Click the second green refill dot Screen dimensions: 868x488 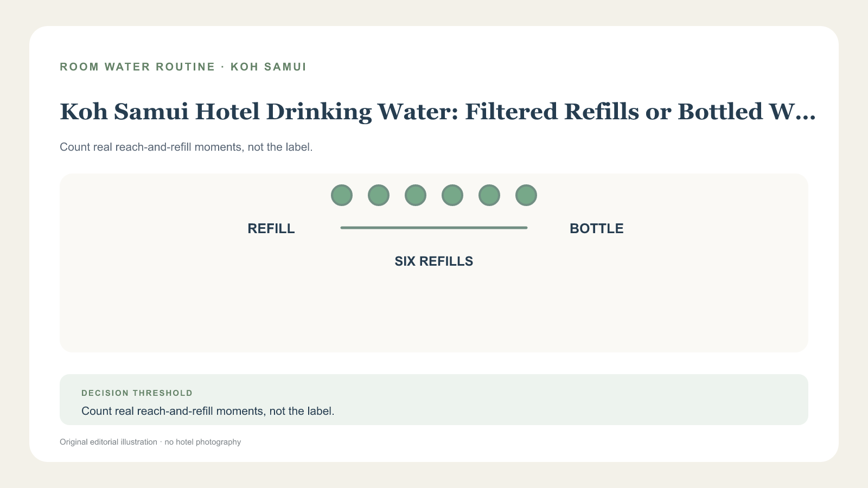(379, 195)
